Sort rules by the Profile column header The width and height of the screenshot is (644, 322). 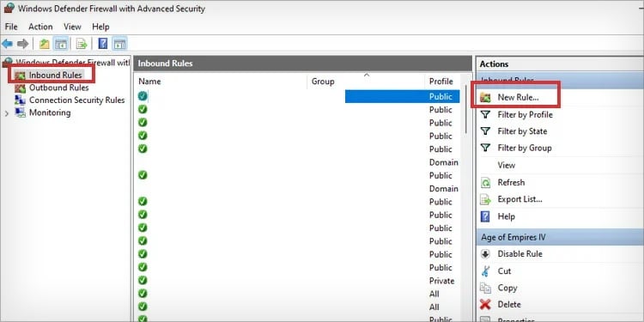pyautogui.click(x=441, y=82)
